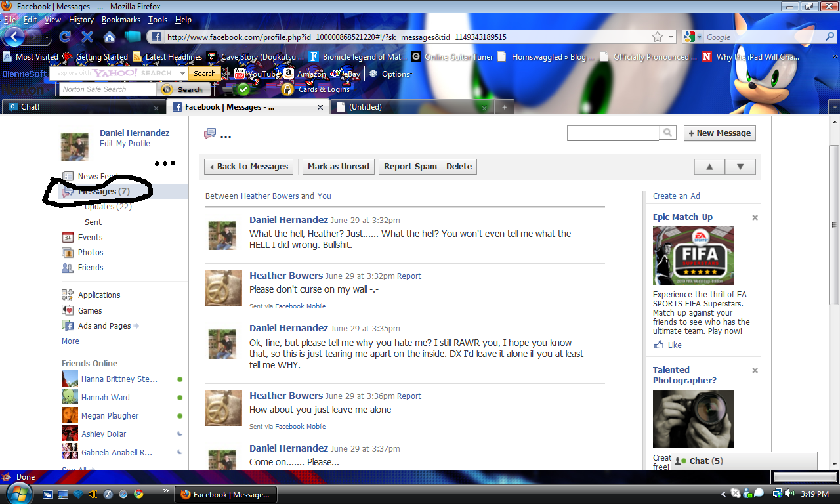Click the Create an Ad link
This screenshot has width=840, height=504.
pos(677,196)
